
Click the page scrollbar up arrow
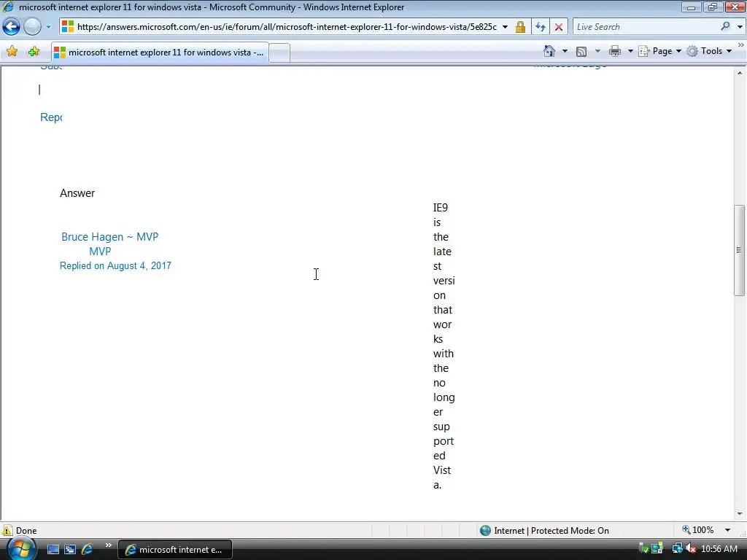click(x=740, y=73)
